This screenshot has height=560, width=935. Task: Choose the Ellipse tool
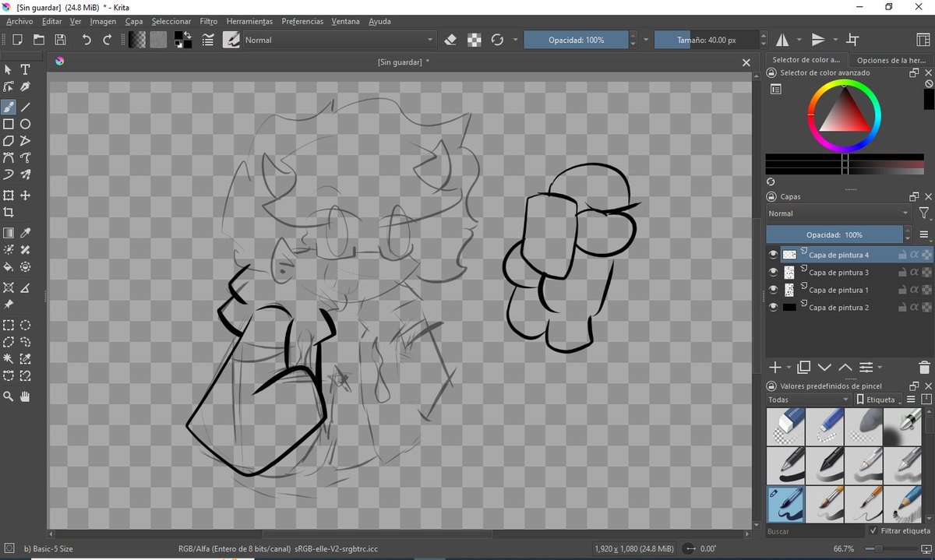coord(25,124)
